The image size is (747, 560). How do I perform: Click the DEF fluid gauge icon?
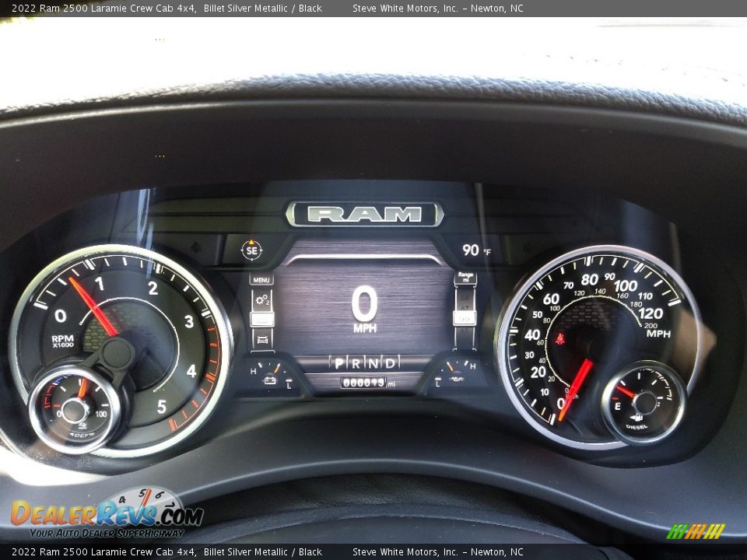[82, 425]
